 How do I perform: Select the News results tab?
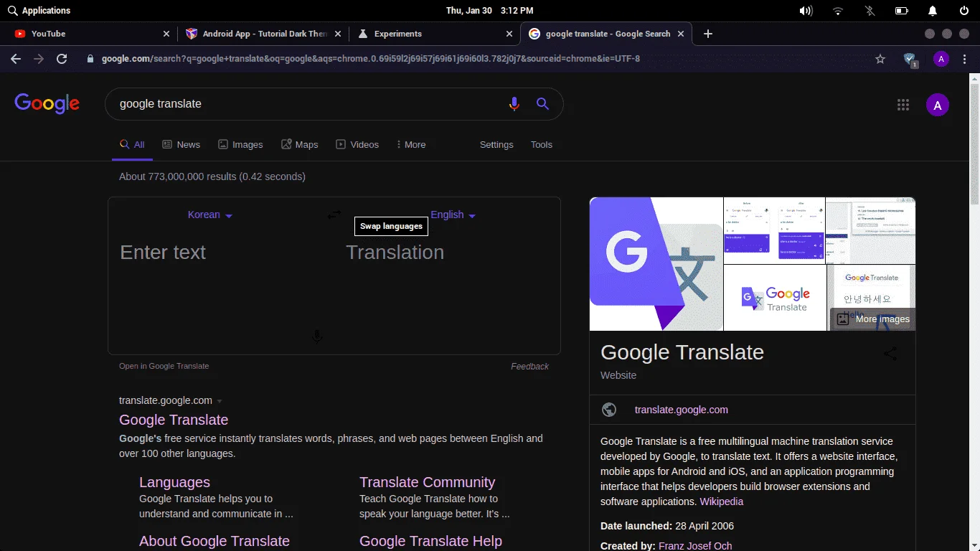click(182, 144)
